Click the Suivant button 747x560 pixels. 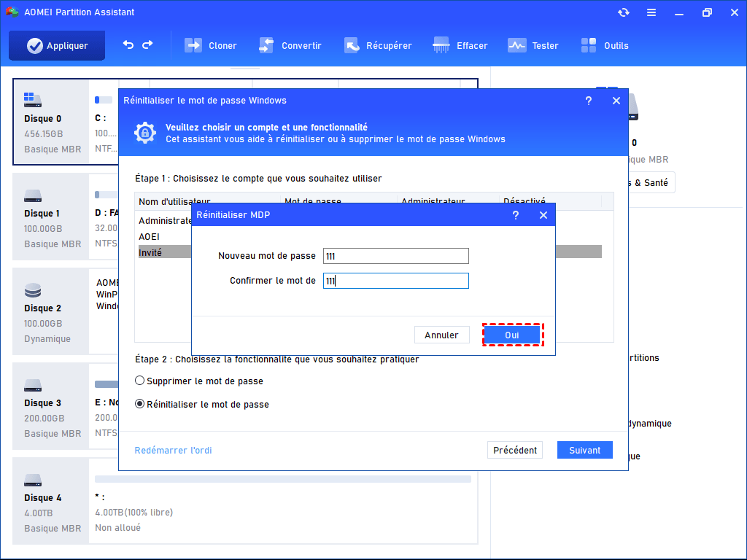584,450
